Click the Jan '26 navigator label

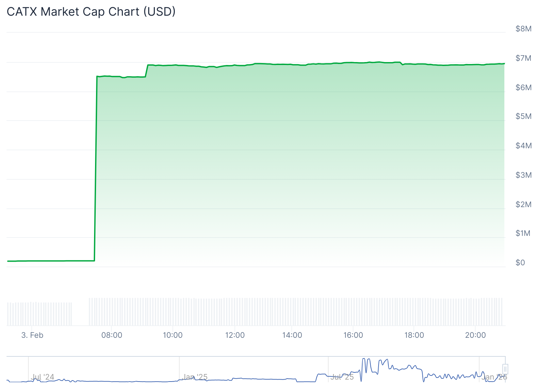coord(494,377)
